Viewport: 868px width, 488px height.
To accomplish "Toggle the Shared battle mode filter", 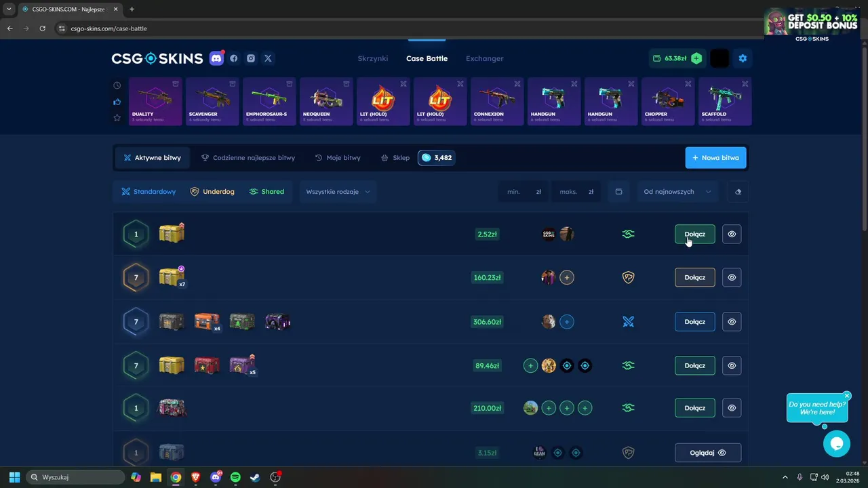I will [x=267, y=192].
